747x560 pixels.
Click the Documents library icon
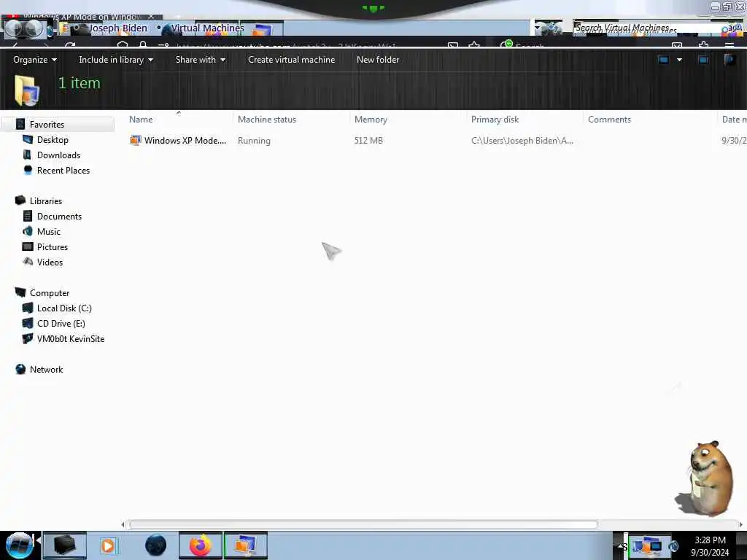coord(28,216)
